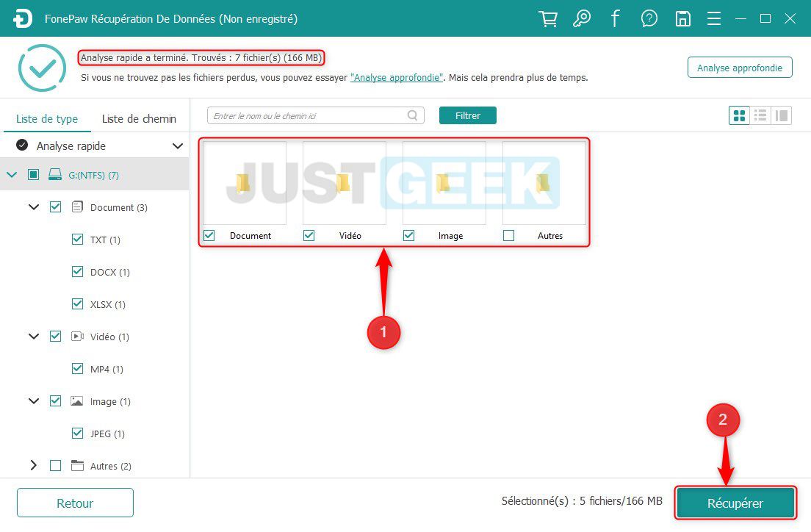Image resolution: width=811 pixels, height=532 pixels.
Task: Open the Autres folder thumbnail
Action: pyautogui.click(x=544, y=183)
